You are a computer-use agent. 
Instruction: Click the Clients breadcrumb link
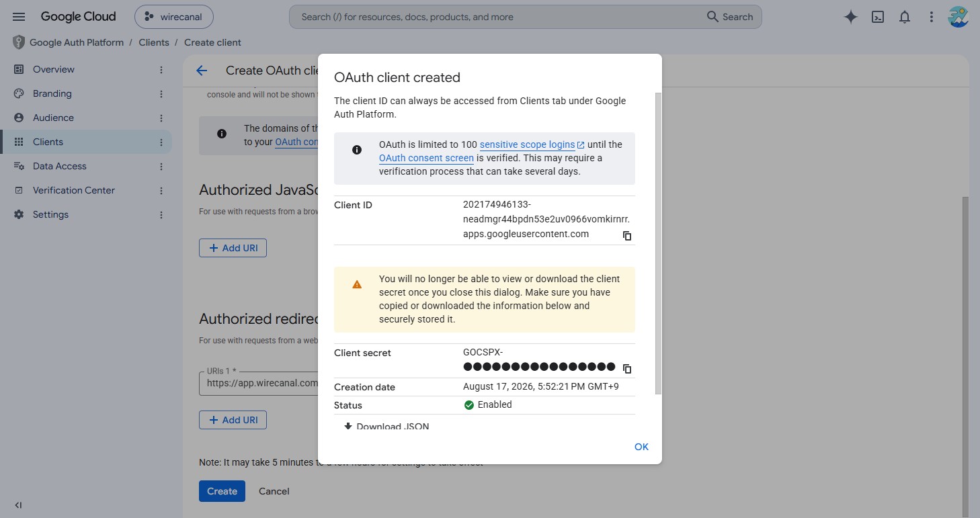154,42
